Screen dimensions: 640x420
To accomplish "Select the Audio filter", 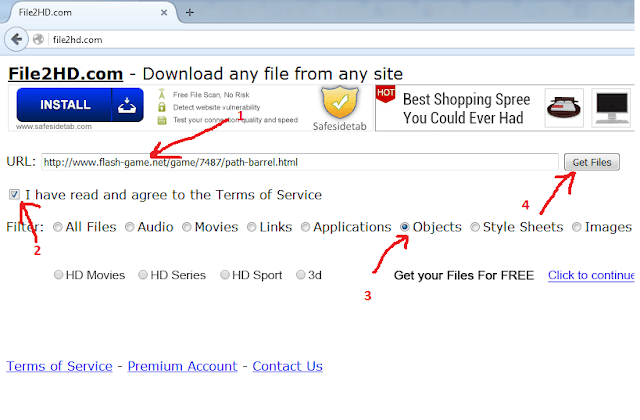I will click(x=129, y=227).
